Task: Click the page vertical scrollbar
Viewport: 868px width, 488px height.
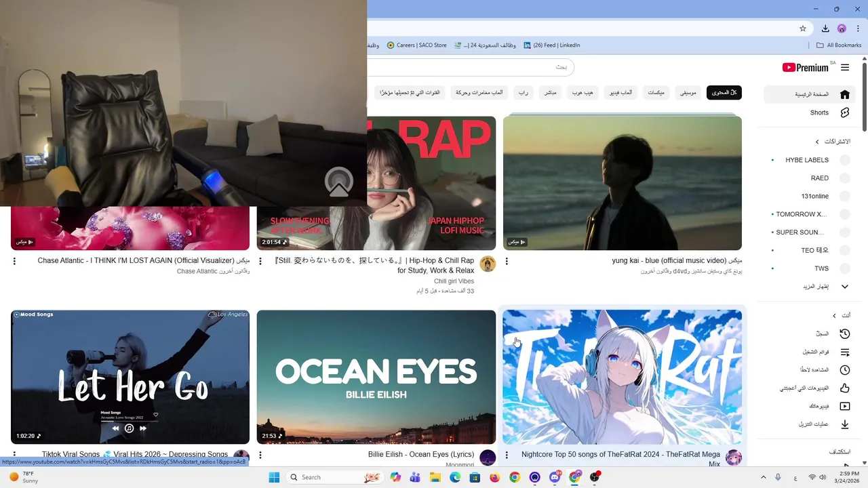Action: click(864, 98)
